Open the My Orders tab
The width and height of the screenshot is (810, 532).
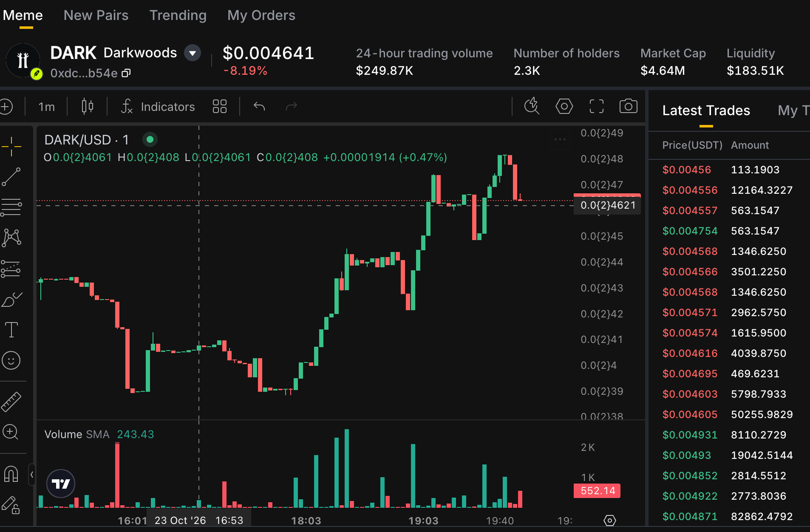pyautogui.click(x=261, y=16)
